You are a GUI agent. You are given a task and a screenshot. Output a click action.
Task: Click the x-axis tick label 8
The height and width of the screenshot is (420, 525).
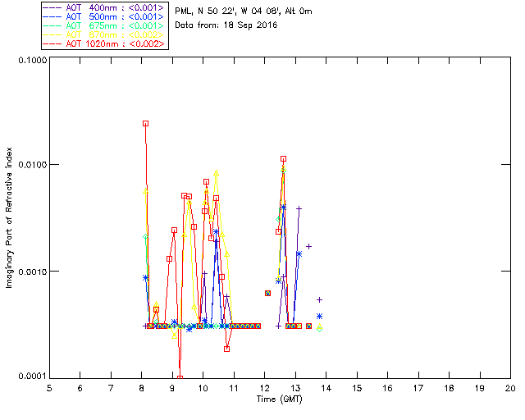[142, 388]
